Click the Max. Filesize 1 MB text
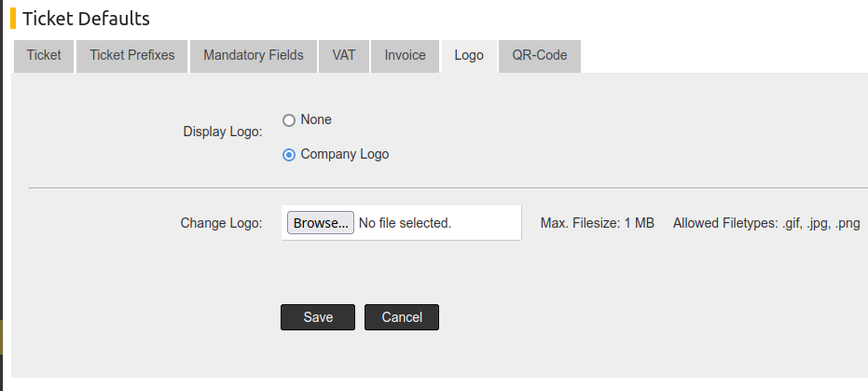The image size is (868, 391). 597,223
